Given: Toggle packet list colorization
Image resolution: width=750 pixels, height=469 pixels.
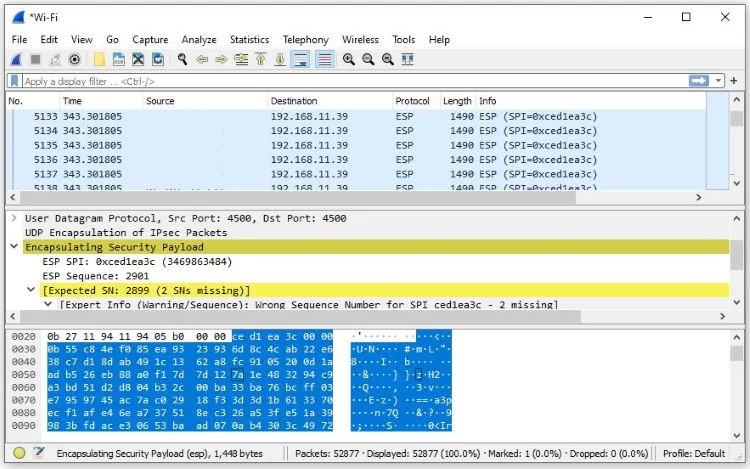Looking at the screenshot, I should click(324, 59).
